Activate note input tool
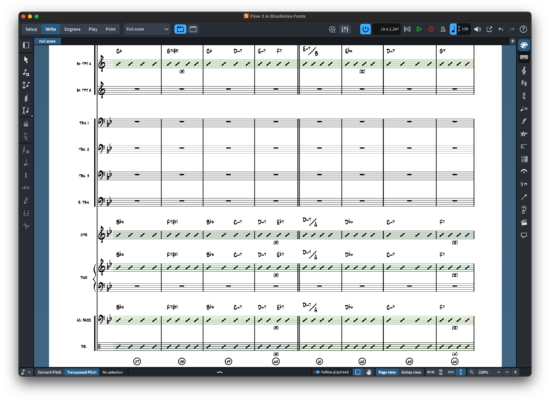This screenshot has height=400, width=550. point(26,73)
